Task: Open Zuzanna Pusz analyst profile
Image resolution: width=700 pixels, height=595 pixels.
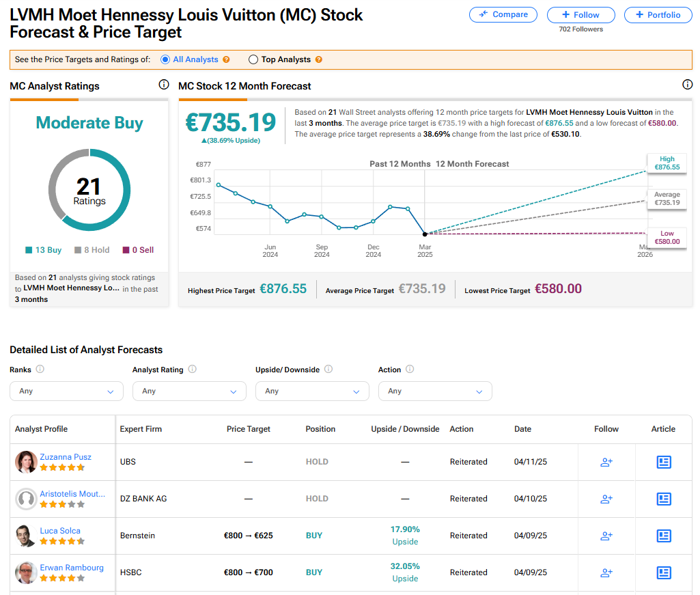Action: tap(66, 457)
